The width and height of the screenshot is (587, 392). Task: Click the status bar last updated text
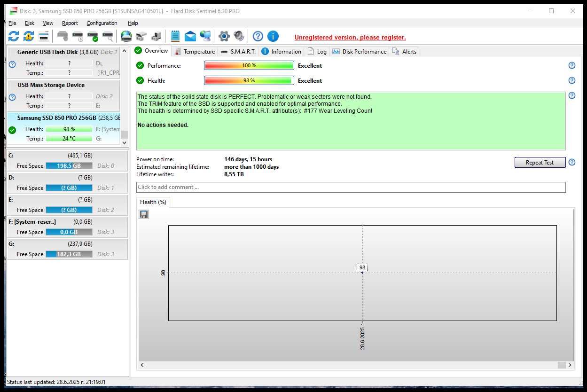[56, 382]
